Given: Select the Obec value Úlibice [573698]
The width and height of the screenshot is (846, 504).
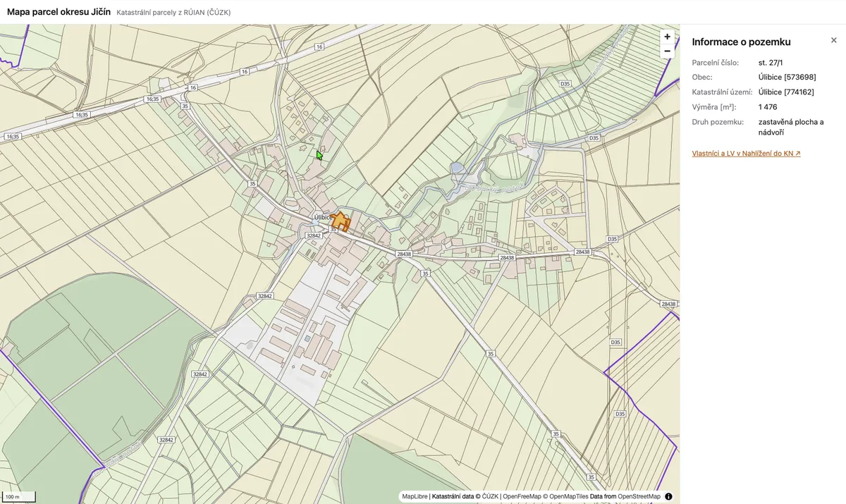Looking at the screenshot, I should 787,78.
